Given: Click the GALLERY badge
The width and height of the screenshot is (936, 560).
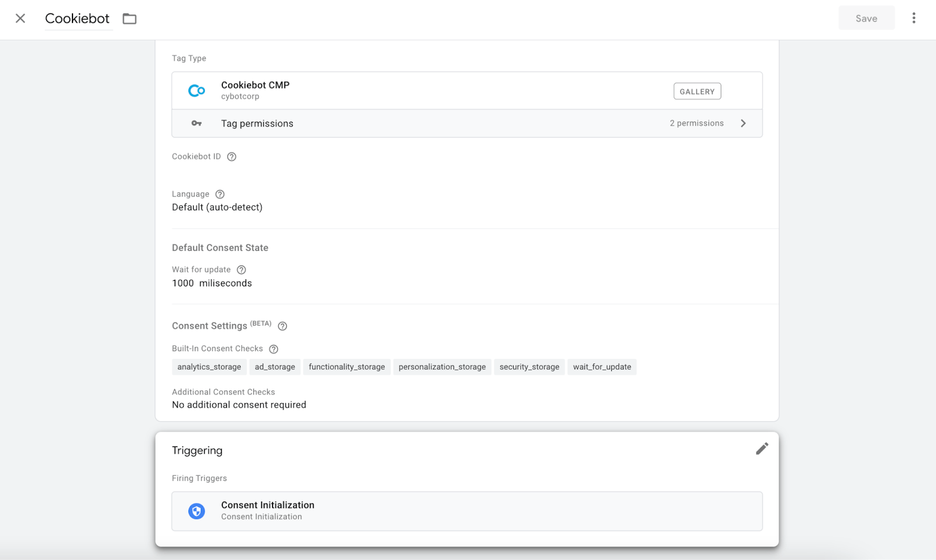Looking at the screenshot, I should 697,91.
